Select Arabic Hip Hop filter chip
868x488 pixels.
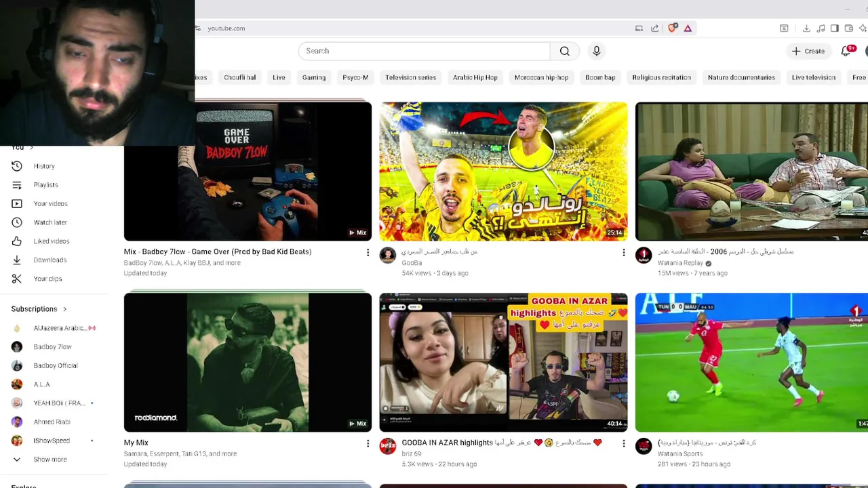pyautogui.click(x=475, y=77)
